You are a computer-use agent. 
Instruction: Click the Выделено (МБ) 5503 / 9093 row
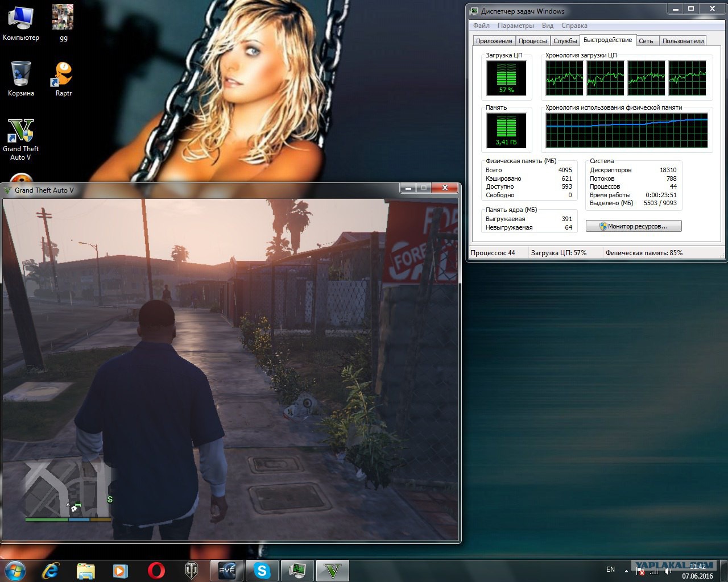click(x=633, y=203)
